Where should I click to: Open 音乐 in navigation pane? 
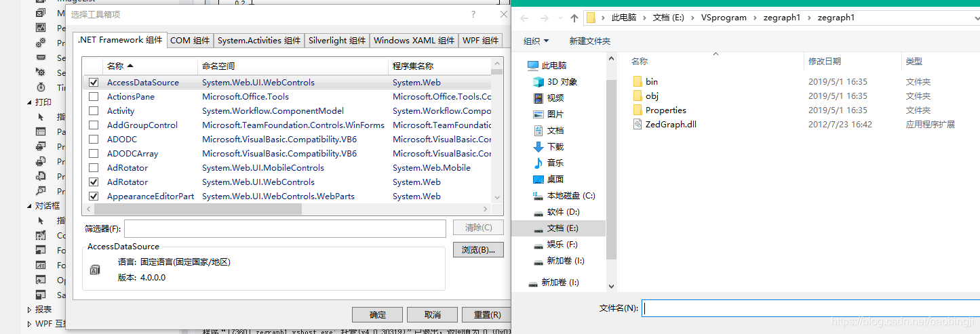click(555, 163)
